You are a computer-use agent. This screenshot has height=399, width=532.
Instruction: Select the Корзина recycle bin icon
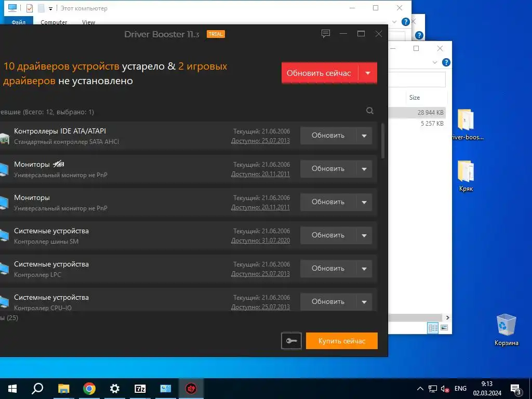[506, 329]
